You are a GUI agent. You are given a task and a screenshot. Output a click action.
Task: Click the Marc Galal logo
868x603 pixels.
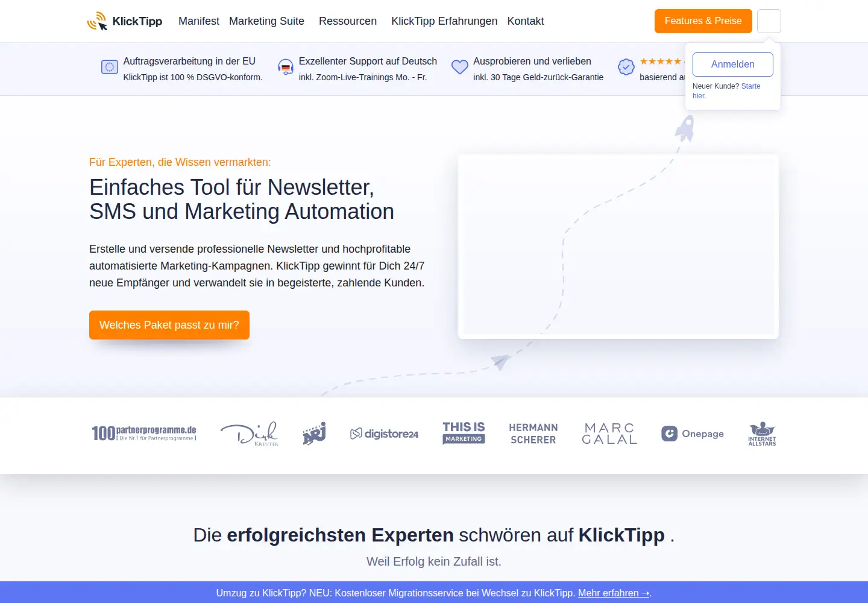pyautogui.click(x=609, y=434)
